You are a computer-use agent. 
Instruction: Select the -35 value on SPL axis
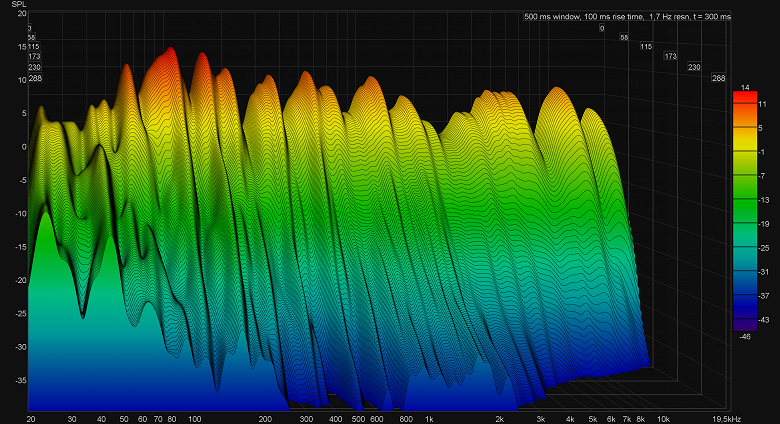21,380
